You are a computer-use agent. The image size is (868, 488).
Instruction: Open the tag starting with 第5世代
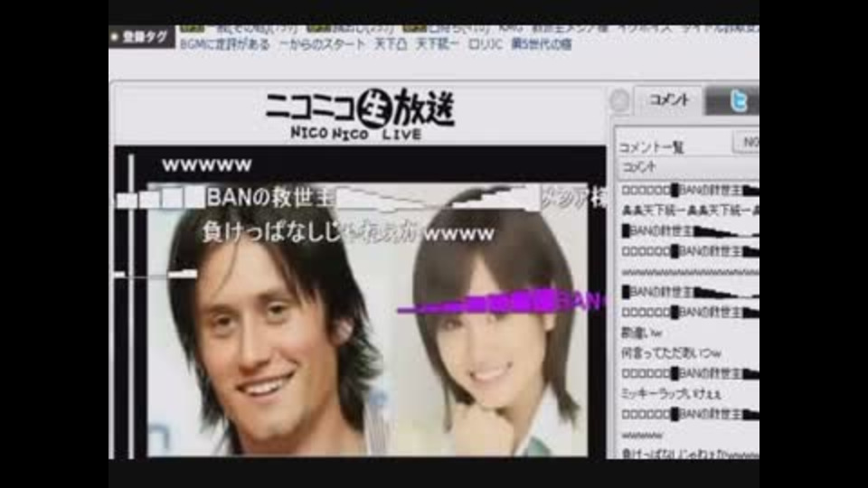[x=541, y=44]
